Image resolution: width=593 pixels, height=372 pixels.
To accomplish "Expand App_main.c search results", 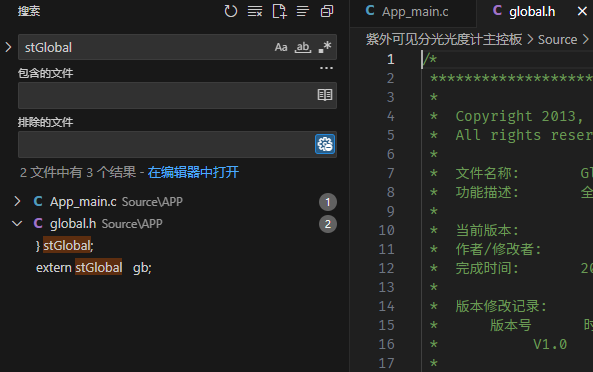I will click(x=17, y=201).
